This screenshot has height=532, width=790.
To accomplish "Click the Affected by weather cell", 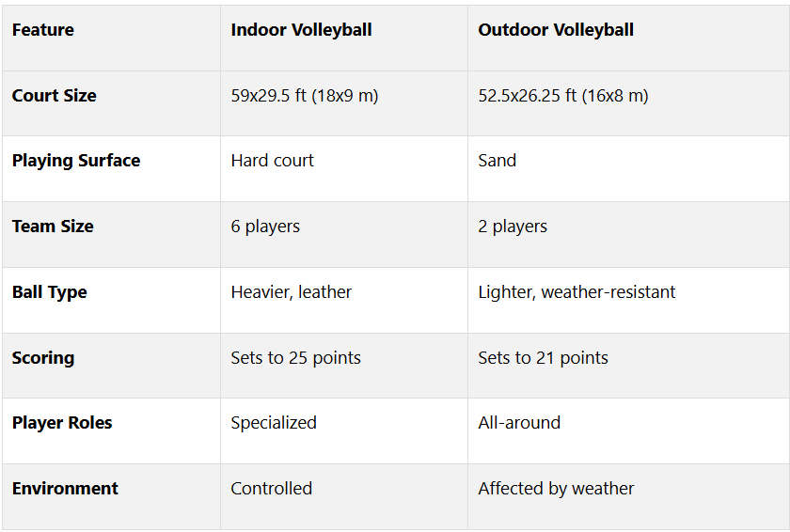I will [x=556, y=489].
